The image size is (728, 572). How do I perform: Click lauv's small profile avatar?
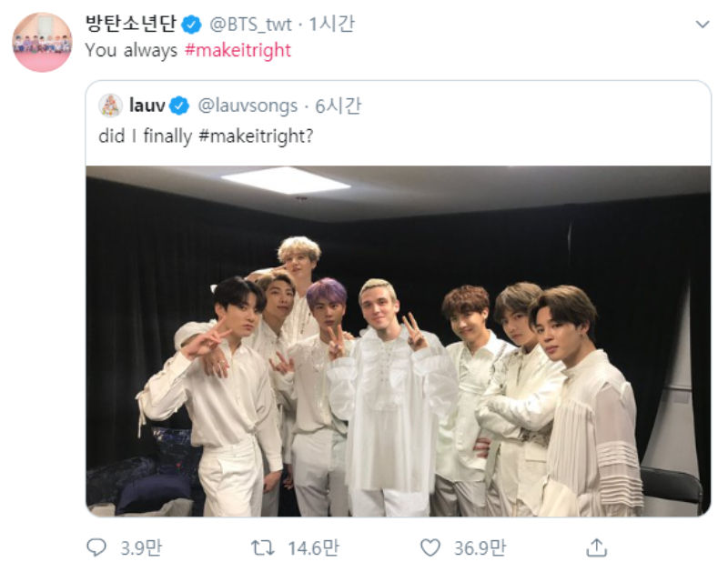pos(112,105)
